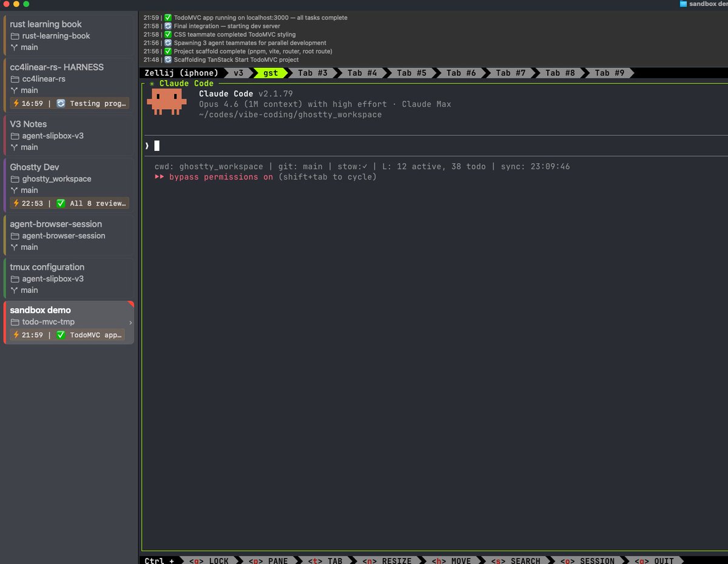Switch to Tab #5
Viewport: 728px width, 564px height.
[x=412, y=73]
